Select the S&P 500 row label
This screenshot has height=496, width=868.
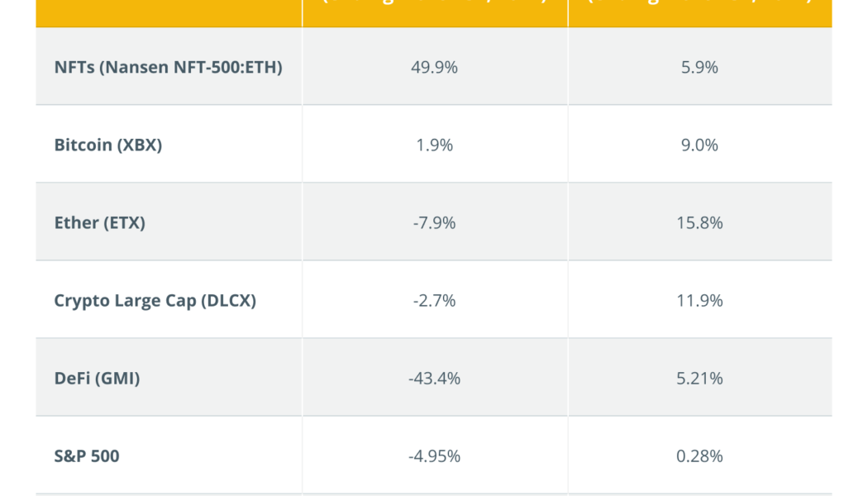pyautogui.click(x=87, y=456)
